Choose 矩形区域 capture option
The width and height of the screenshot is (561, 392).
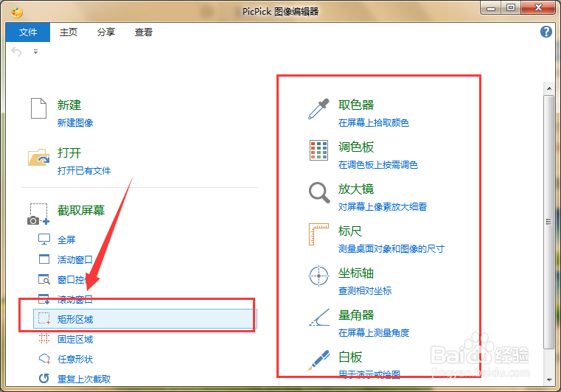pyautogui.click(x=145, y=318)
